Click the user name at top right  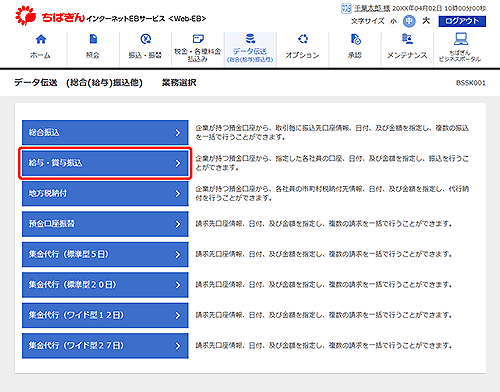pyautogui.click(x=372, y=8)
